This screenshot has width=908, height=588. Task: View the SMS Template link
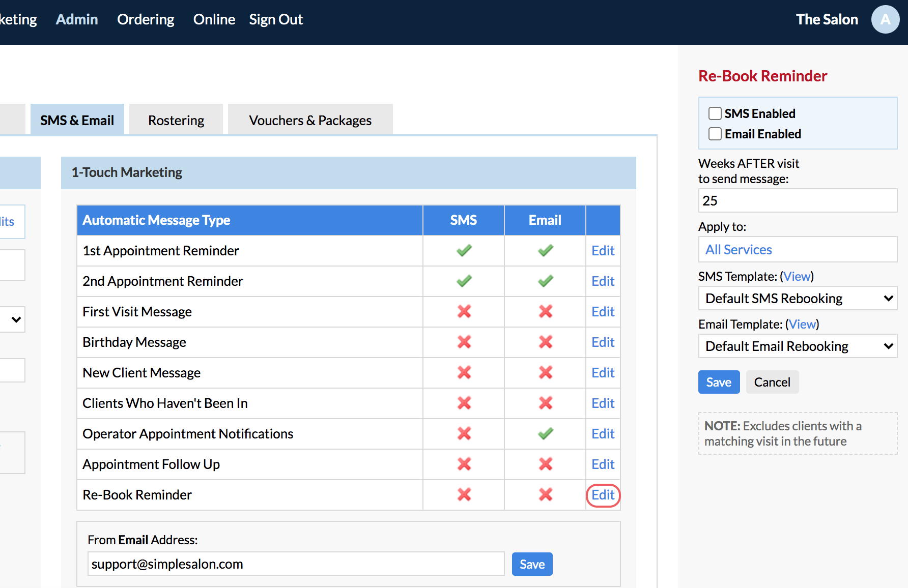click(797, 276)
